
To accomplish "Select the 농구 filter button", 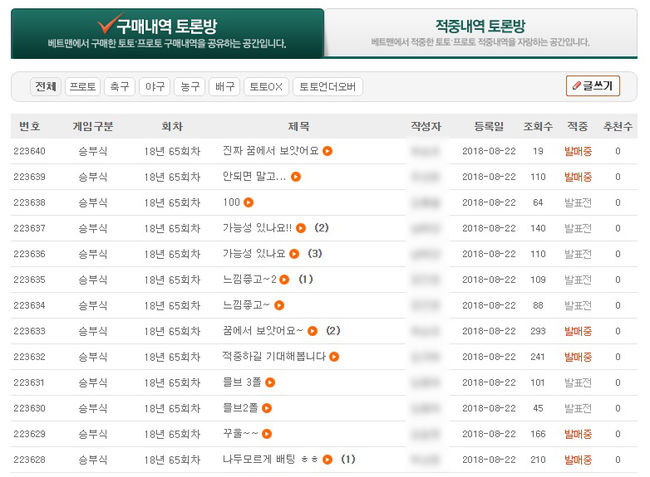I will click(188, 87).
